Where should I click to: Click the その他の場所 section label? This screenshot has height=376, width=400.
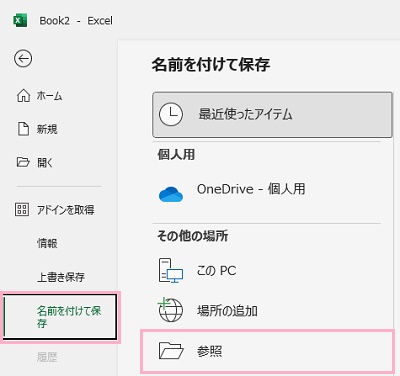193,236
